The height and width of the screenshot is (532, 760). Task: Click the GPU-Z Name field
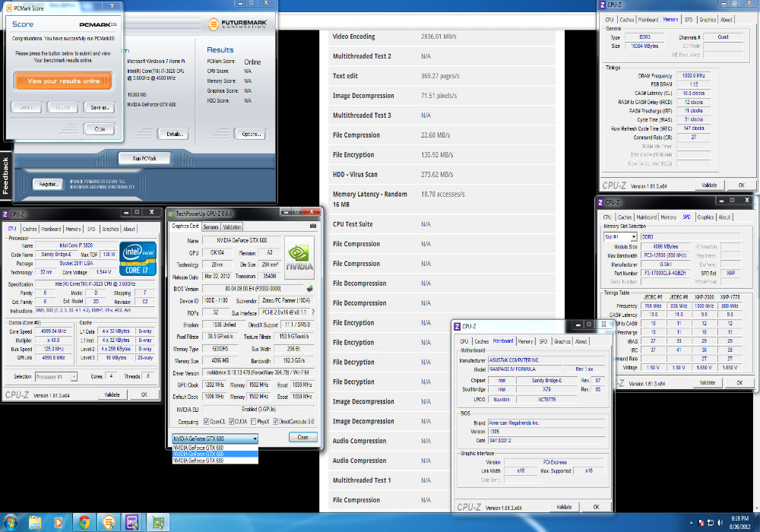242,240
